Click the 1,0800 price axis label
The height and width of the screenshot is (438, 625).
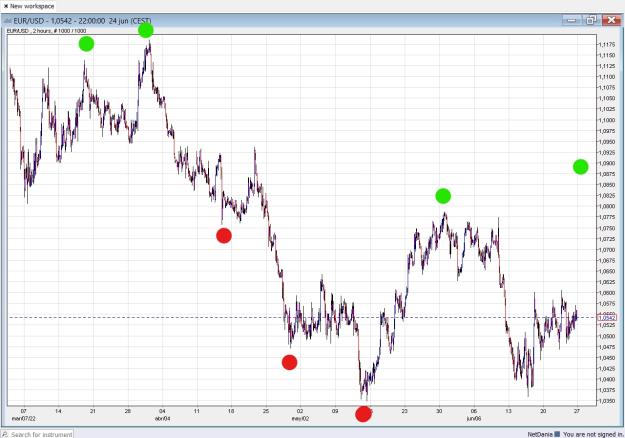[x=606, y=206]
